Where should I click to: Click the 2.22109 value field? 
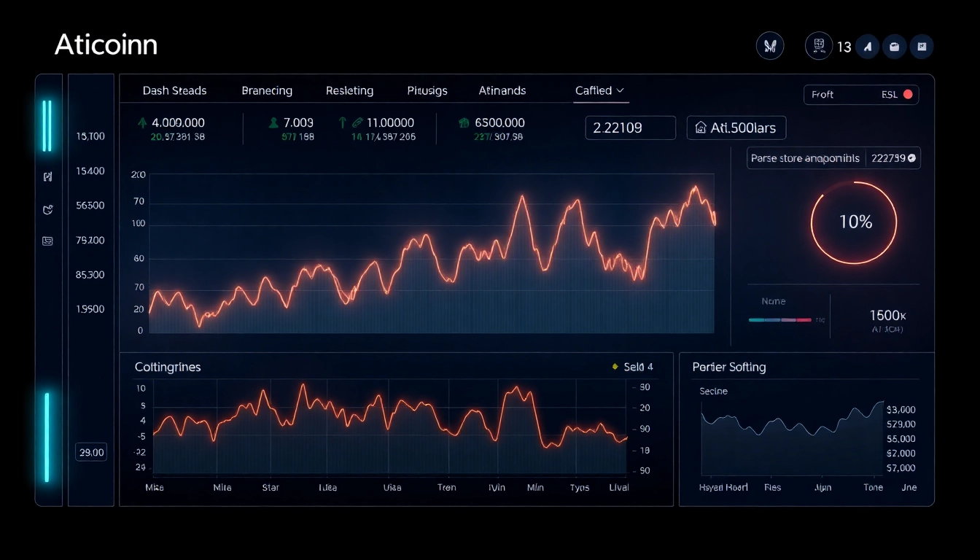pos(630,128)
